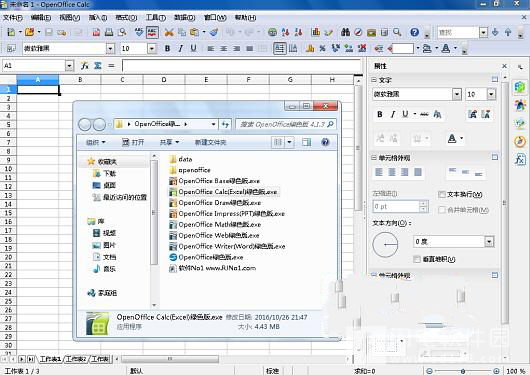Click the Cut scissors icon
Image resolution: width=530 pixels, height=375 pixels.
pyautogui.click(x=169, y=32)
